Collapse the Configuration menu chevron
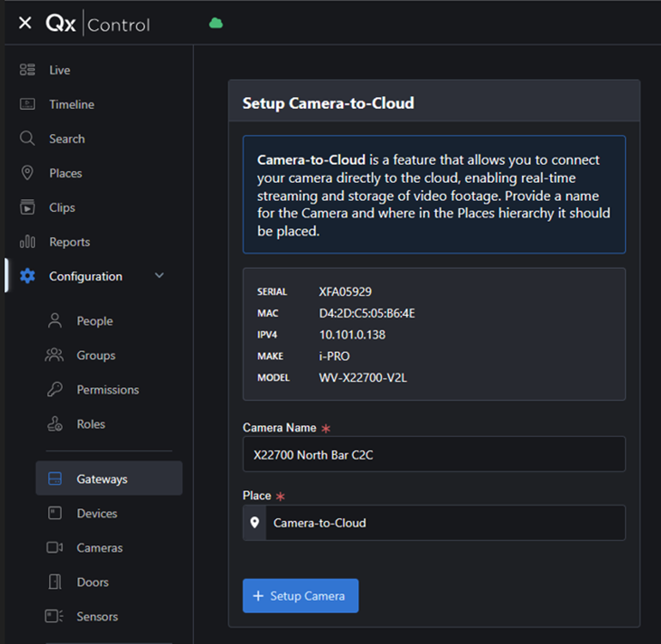The height and width of the screenshot is (644, 661). pos(159,276)
